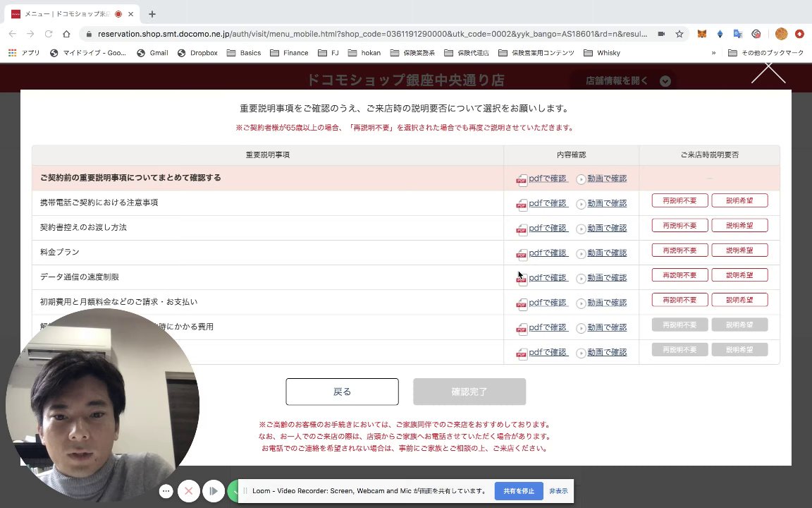Image resolution: width=812 pixels, height=508 pixels.
Task: Select 説明希望 for 料金プラン
Action: [739, 250]
